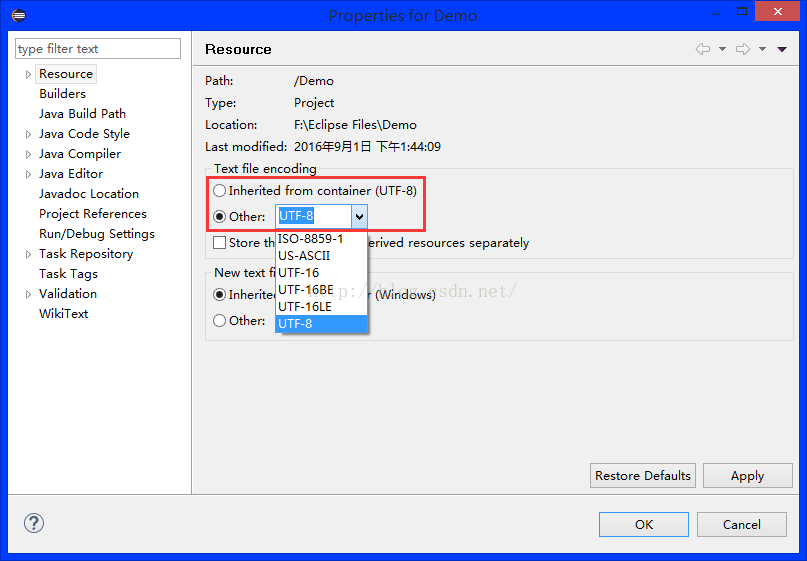This screenshot has width=807, height=561.
Task: Expand the Task Repository node
Action: pos(28,254)
